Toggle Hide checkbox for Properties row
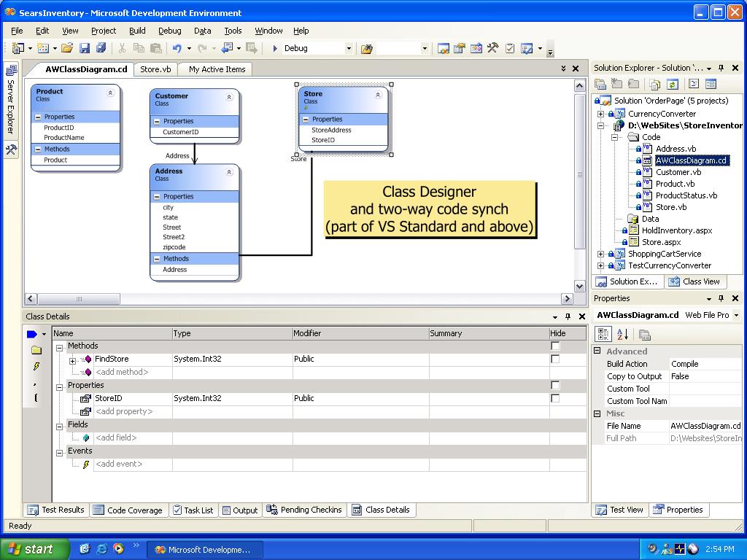 [555, 385]
